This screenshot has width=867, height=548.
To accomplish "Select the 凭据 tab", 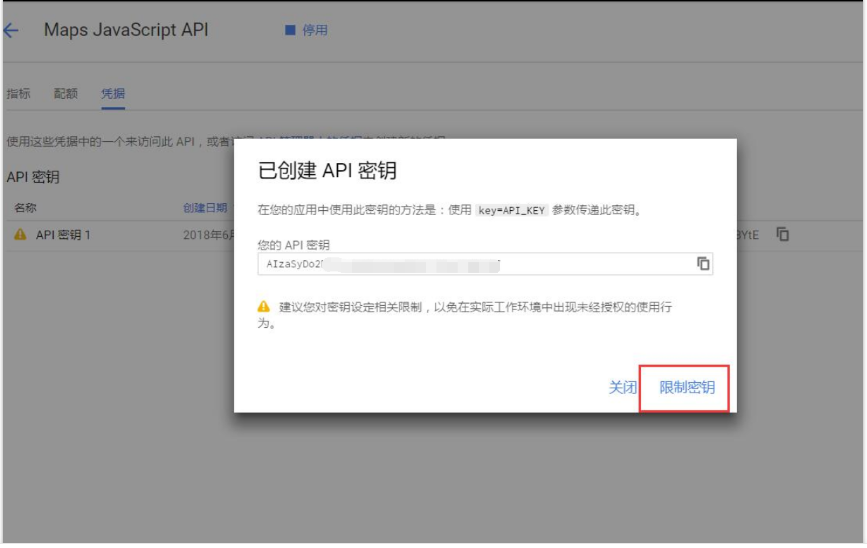I will [113, 93].
